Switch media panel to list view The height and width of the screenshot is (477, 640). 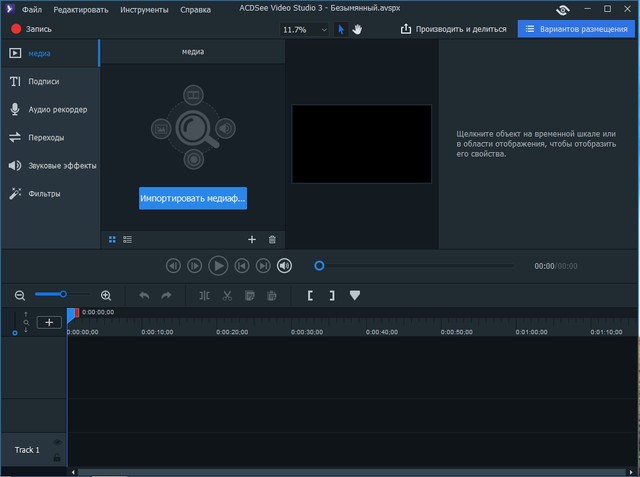(128, 240)
